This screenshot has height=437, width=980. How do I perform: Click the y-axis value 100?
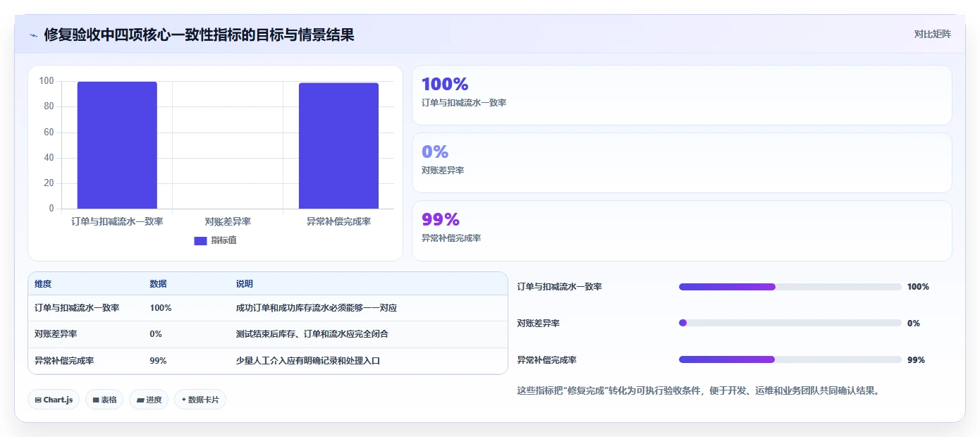47,81
